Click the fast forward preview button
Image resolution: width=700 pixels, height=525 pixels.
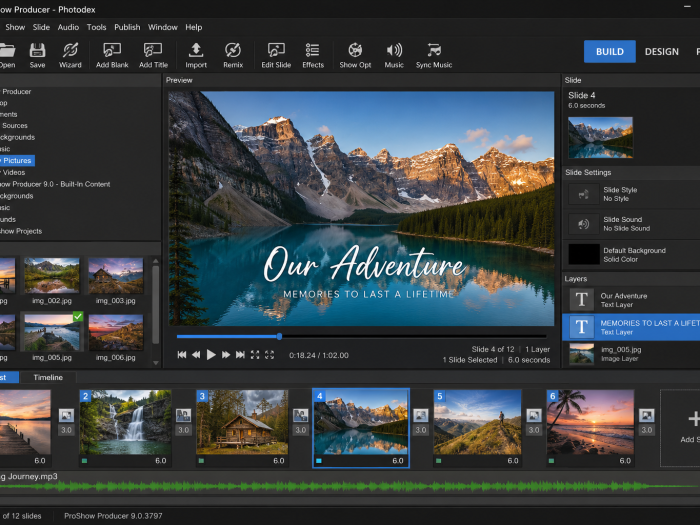pos(226,355)
